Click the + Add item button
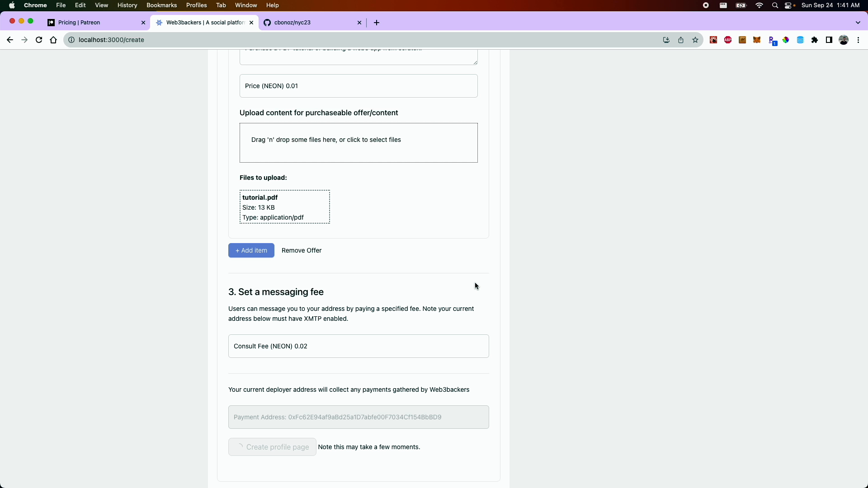868x488 pixels. pyautogui.click(x=251, y=250)
